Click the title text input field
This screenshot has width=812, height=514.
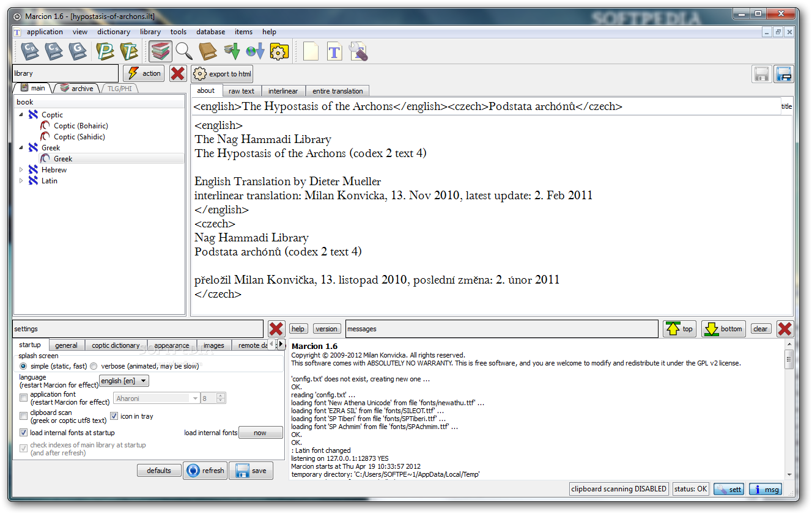pyautogui.click(x=486, y=106)
